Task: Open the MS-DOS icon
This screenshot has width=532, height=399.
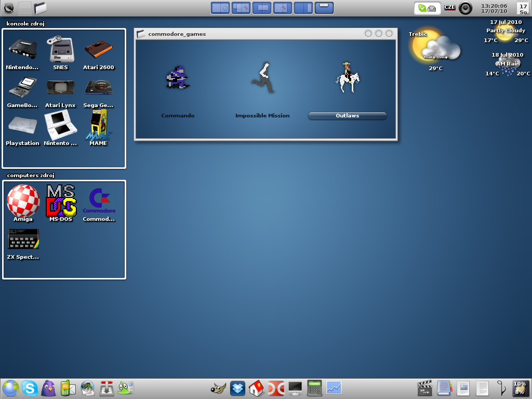Action: [61, 201]
